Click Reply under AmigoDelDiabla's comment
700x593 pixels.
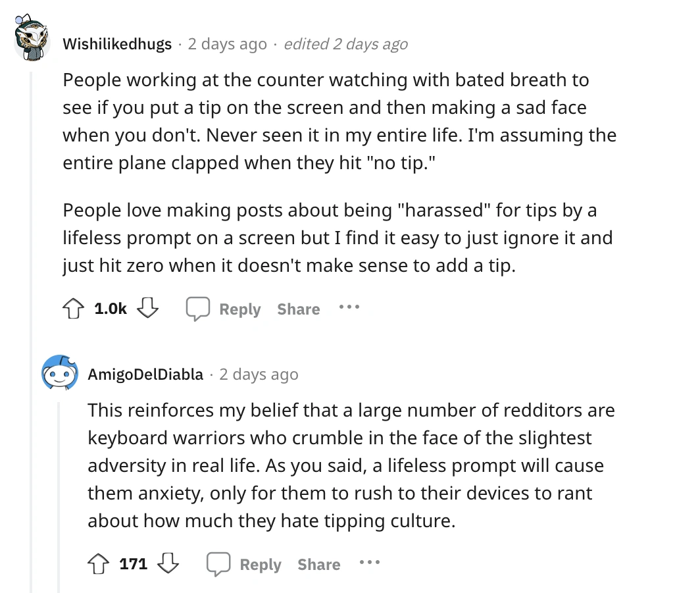[261, 564]
